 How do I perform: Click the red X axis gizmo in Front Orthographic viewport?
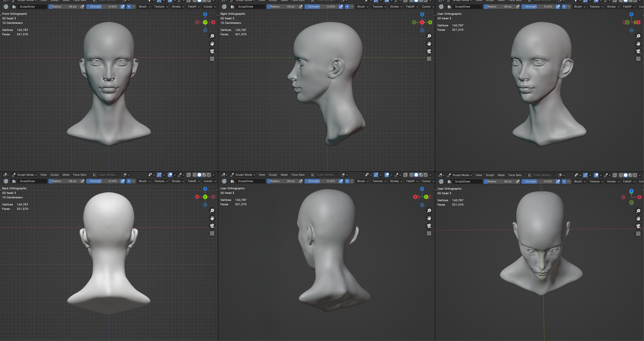[x=213, y=22]
